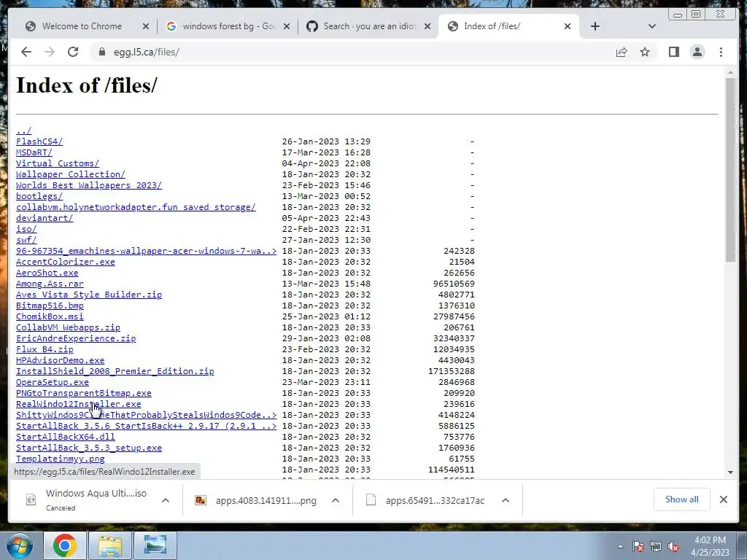Screen dimensions: 747x560
Task: Download Aves_Vista_Style_Builder.zip
Action: pos(88,295)
